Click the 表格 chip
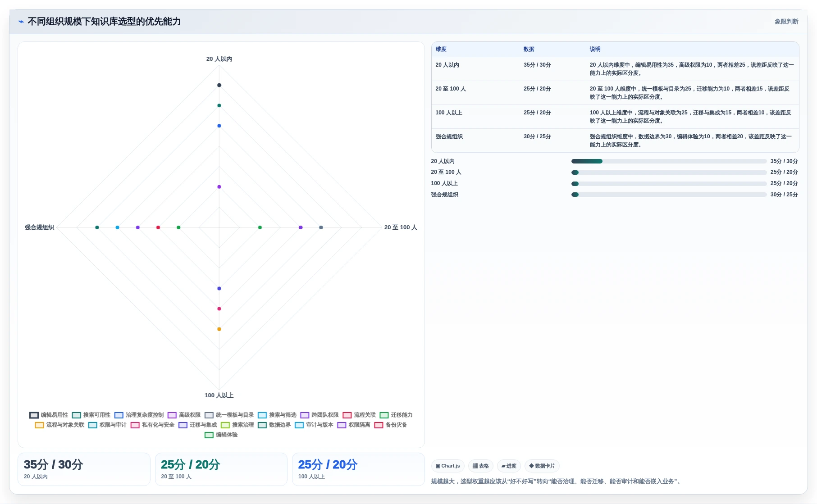This screenshot has height=504, width=817. [481, 466]
